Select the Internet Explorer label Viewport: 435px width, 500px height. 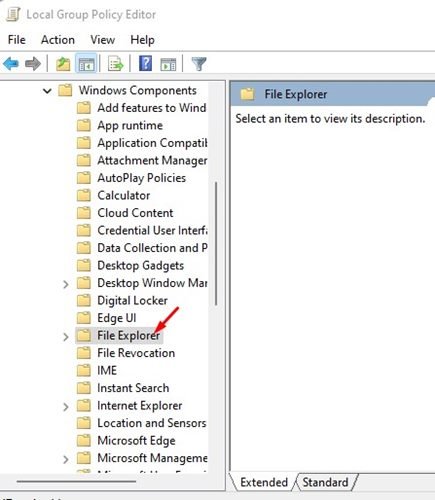(x=140, y=406)
